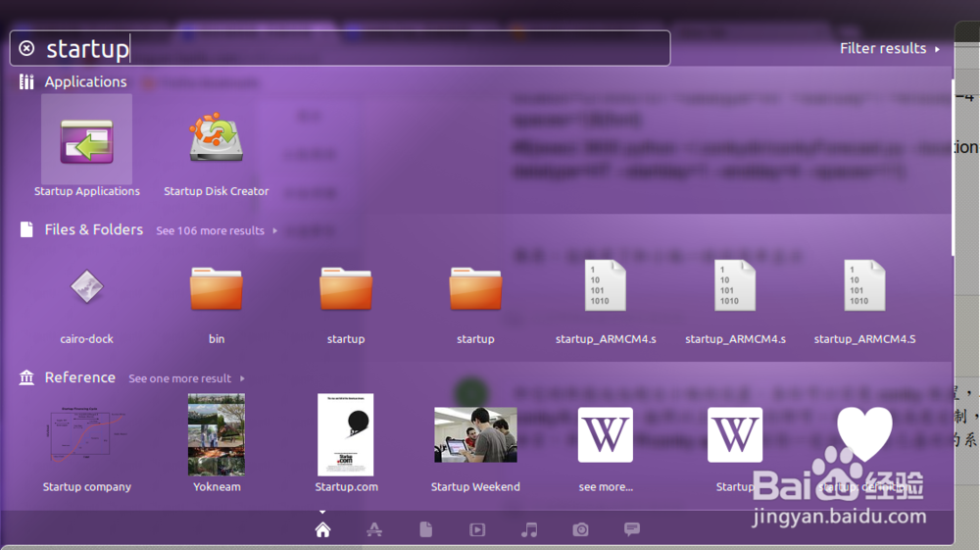This screenshot has height=550, width=980.
Task: Open the first startup folder beside bin
Action: coord(346,306)
